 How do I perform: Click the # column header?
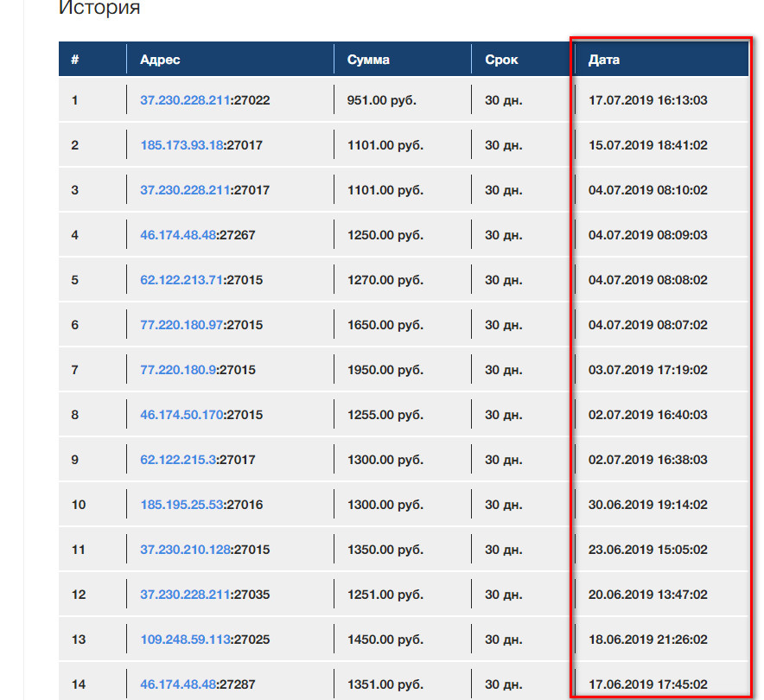click(x=74, y=60)
